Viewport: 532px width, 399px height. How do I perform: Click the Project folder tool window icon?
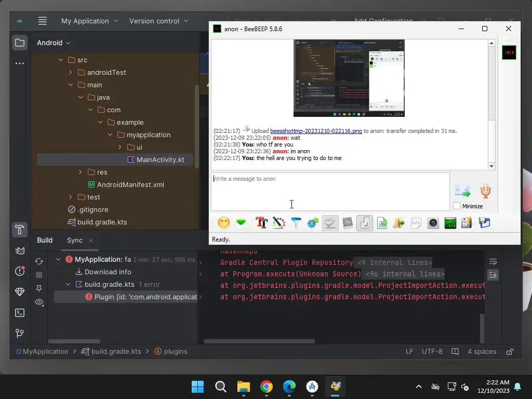[20, 43]
